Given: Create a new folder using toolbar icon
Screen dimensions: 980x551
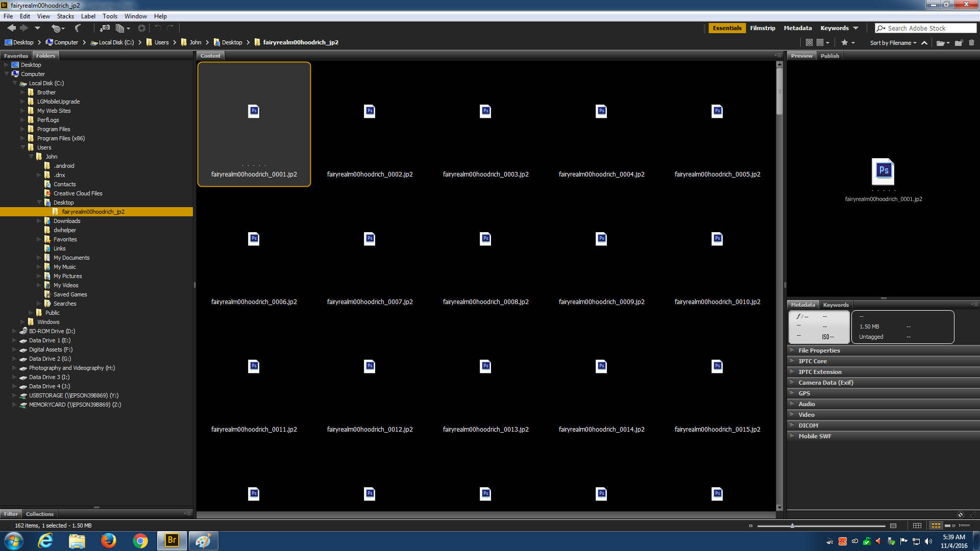Looking at the screenshot, I should [x=958, y=43].
